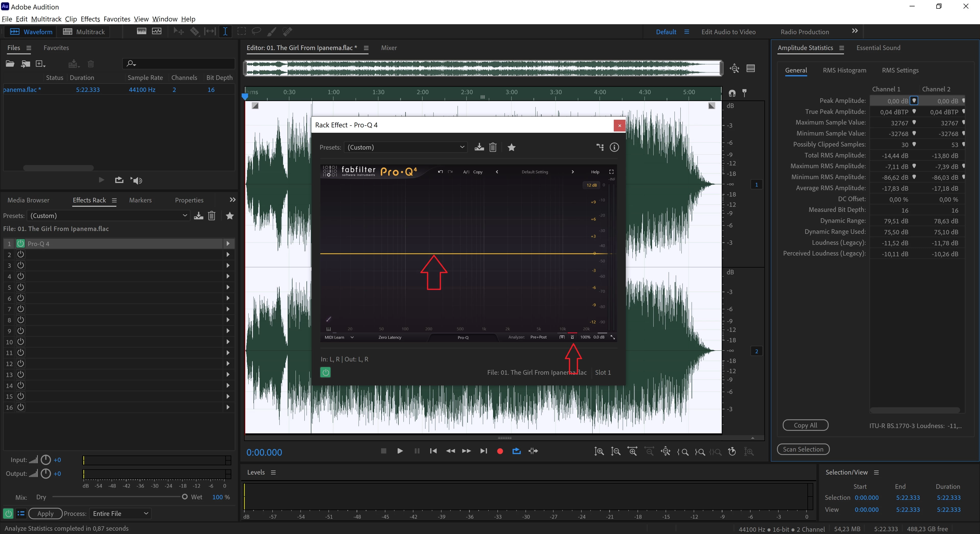
Task: Toggle main rack power at bottom left
Action: tap(8, 513)
